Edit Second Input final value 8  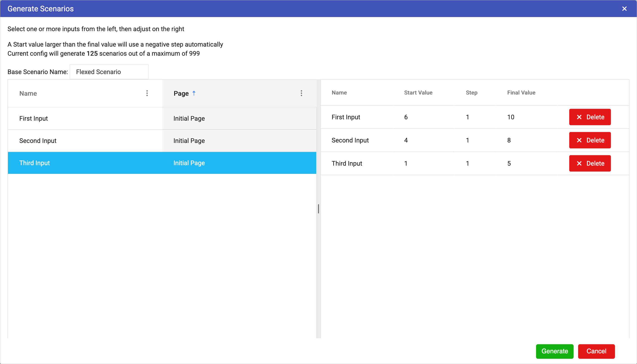(x=509, y=140)
